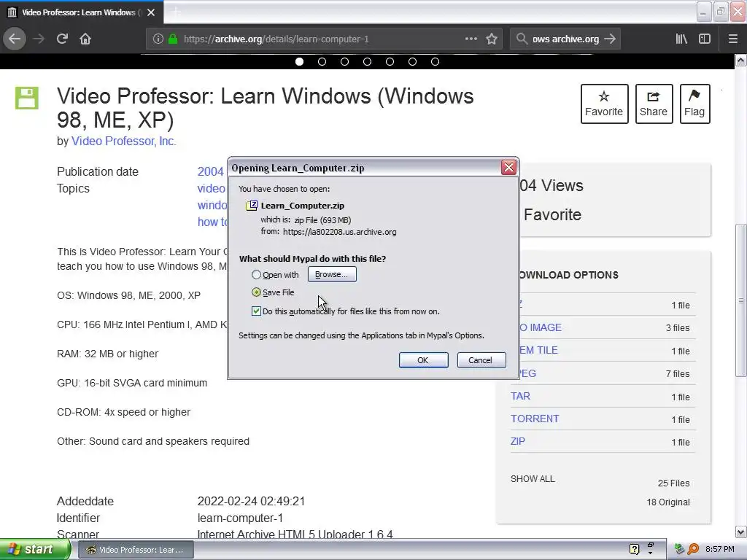Reload the page with the refresh icon
Image resolution: width=747 pixels, height=560 pixels.
point(62,39)
